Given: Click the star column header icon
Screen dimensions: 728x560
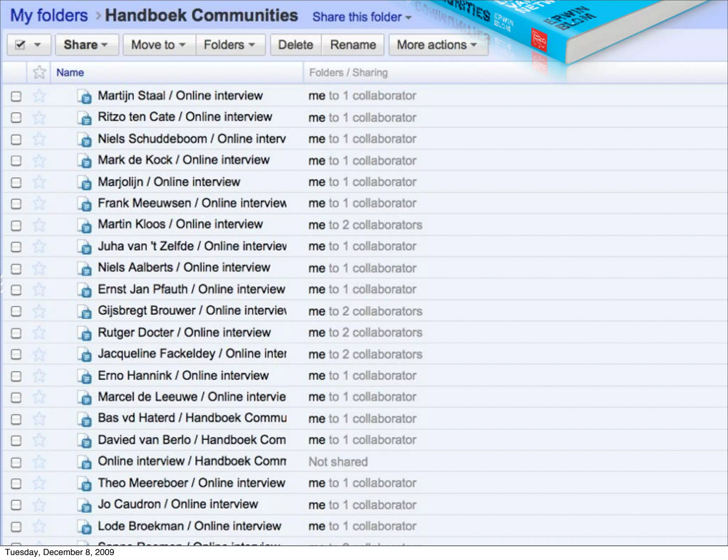Looking at the screenshot, I should 39,72.
